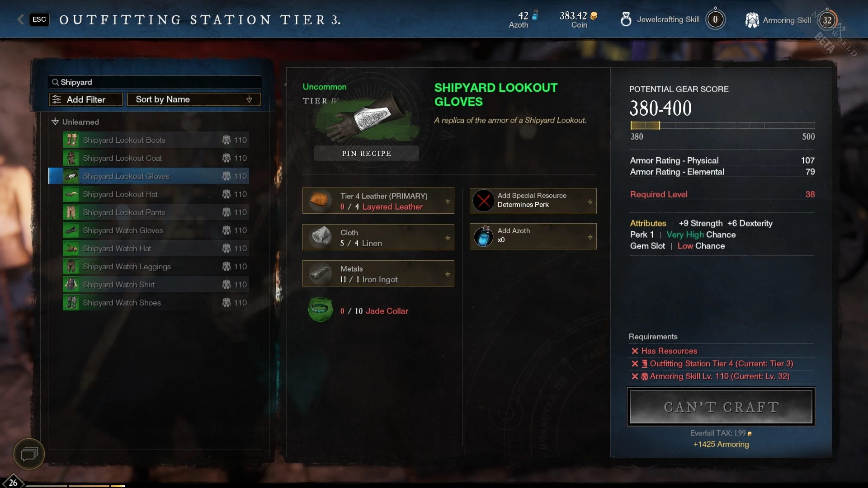Viewport: 868px width, 488px height.
Task: Click the Jewelcrafting Skill ring icon
Action: point(626,19)
